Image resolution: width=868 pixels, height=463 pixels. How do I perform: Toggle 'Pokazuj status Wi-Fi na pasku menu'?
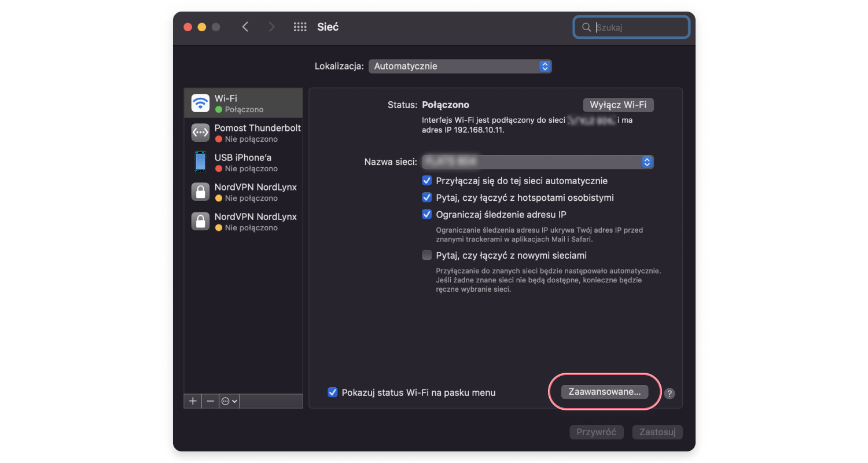coord(332,392)
